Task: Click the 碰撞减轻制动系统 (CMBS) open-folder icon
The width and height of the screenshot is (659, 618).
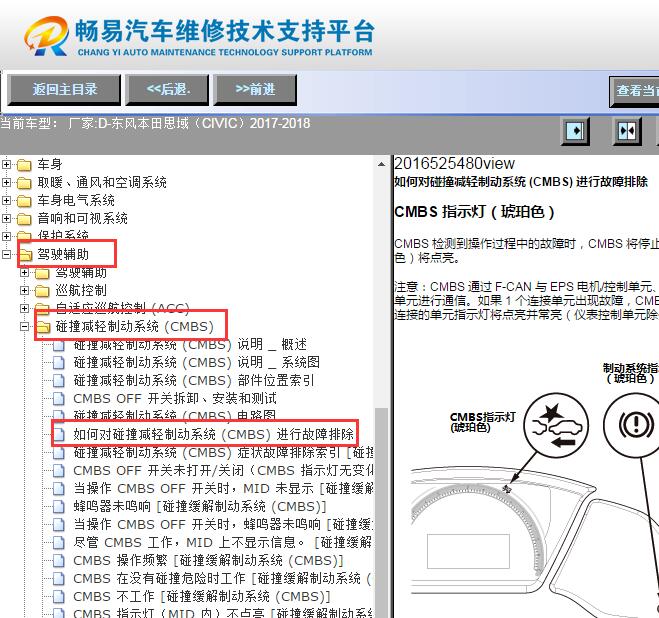Action: 42,327
